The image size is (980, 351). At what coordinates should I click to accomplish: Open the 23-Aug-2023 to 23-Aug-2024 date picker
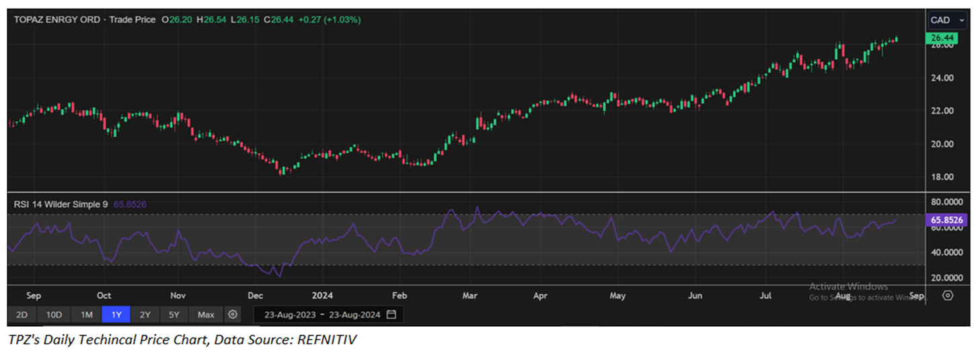(x=323, y=314)
